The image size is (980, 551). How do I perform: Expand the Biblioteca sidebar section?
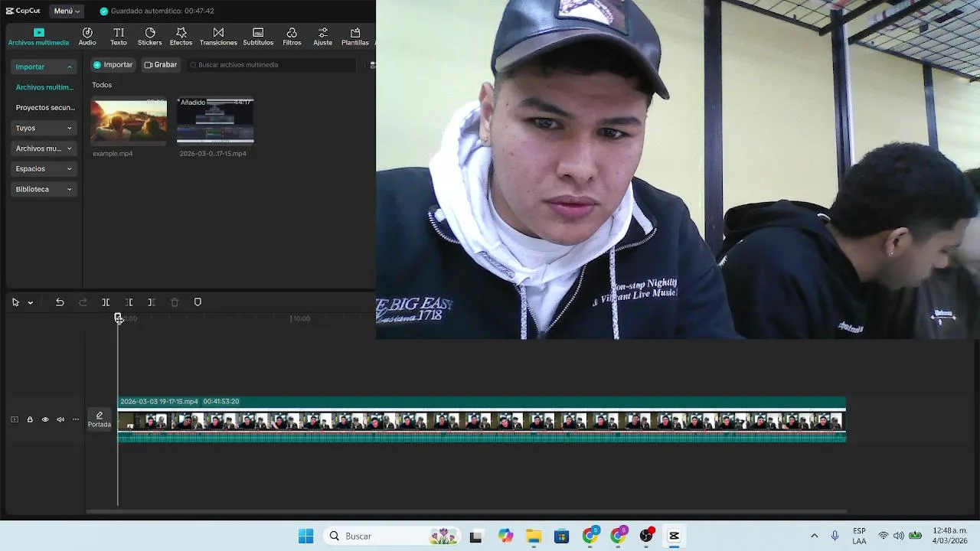44,189
